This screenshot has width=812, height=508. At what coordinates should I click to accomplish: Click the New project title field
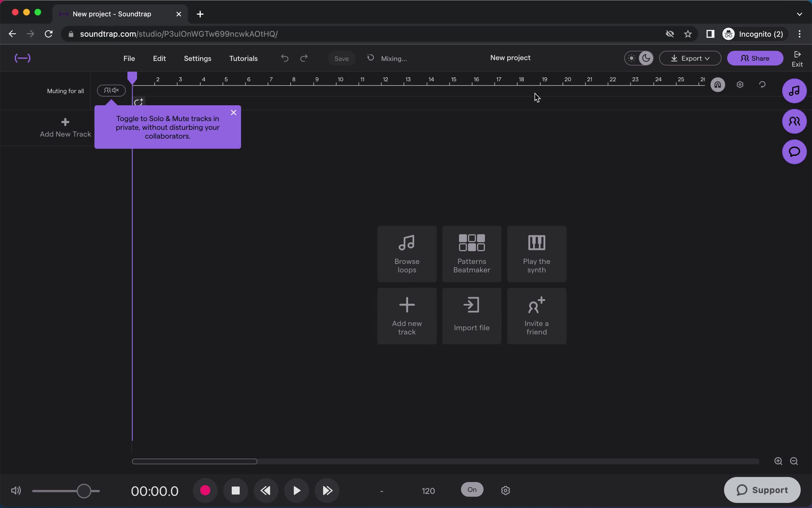point(510,58)
